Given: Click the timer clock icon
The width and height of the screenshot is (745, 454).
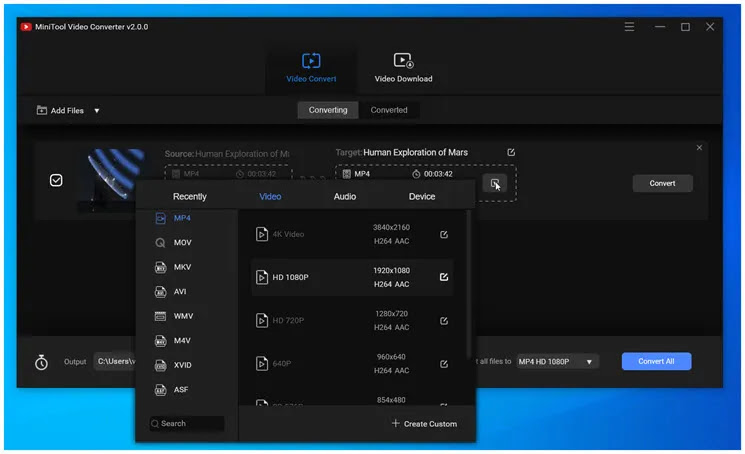Looking at the screenshot, I should click(x=41, y=362).
